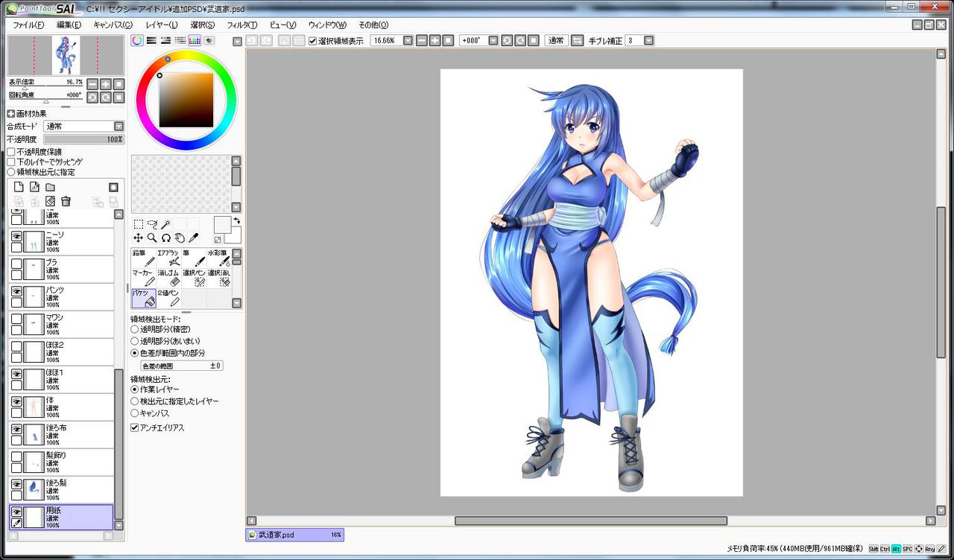Open the zoom percentage 16.66% dropdown
This screenshot has height=560, width=954.
[408, 40]
